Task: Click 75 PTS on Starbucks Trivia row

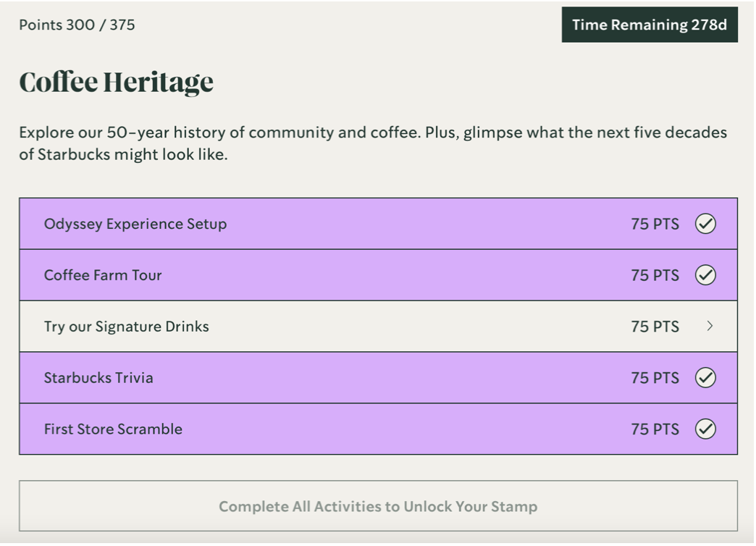Action: (655, 378)
